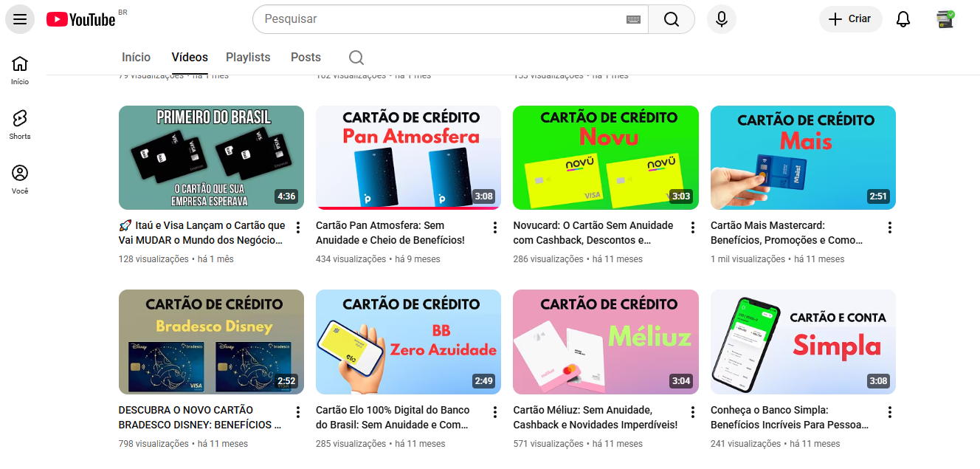
Task: Open the account avatar menu
Action: click(945, 19)
